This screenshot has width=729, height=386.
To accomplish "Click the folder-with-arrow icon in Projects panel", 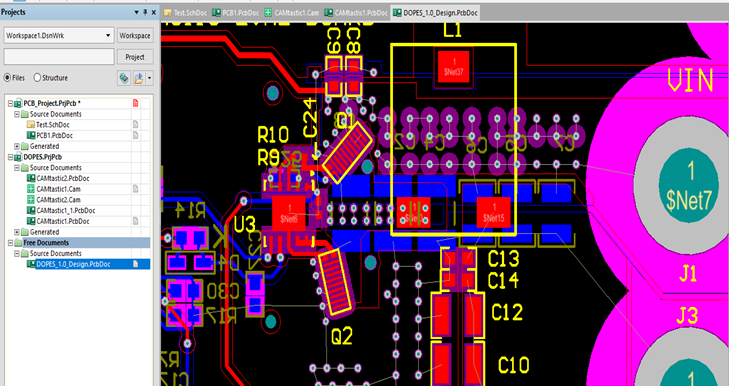I will coord(139,78).
